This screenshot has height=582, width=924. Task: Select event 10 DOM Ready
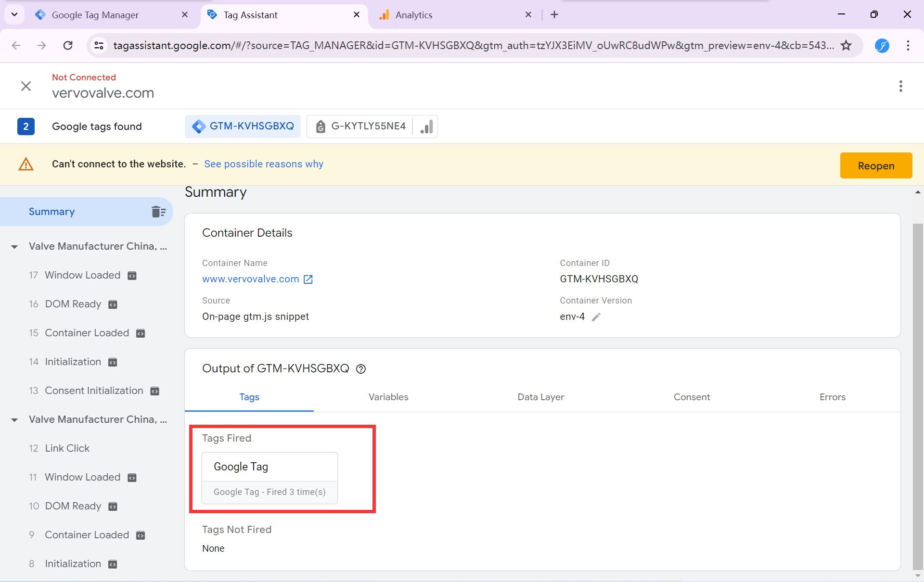[x=73, y=506]
